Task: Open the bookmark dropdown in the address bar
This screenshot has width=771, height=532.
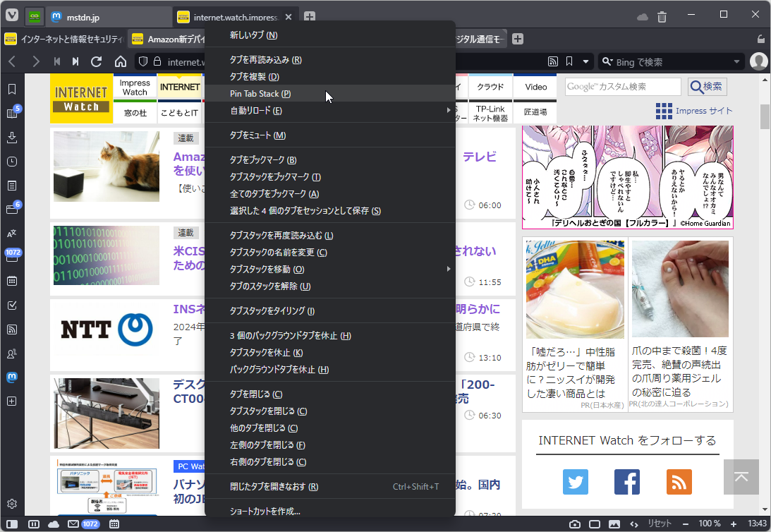Action: coord(585,61)
